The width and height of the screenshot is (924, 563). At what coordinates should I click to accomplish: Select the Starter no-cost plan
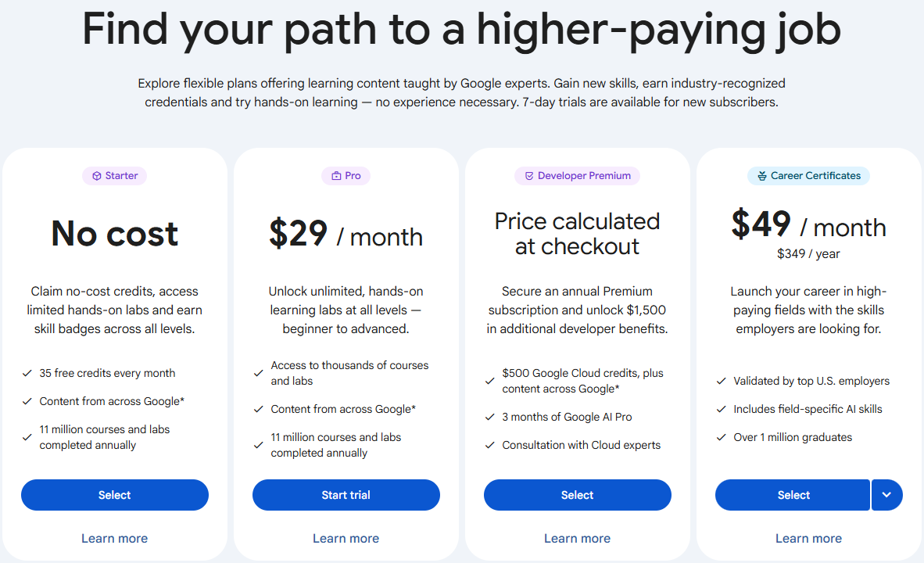115,495
